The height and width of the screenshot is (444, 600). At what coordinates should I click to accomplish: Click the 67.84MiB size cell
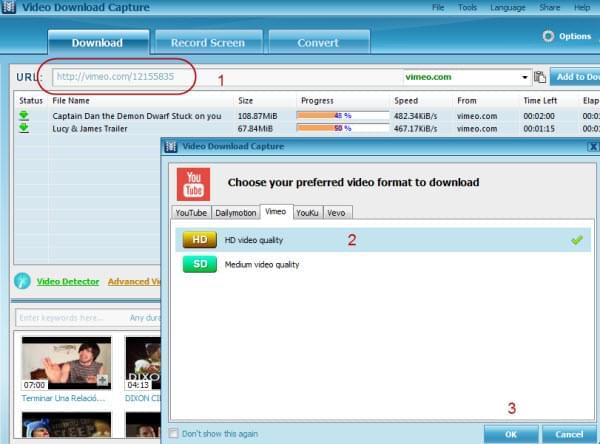coord(255,129)
